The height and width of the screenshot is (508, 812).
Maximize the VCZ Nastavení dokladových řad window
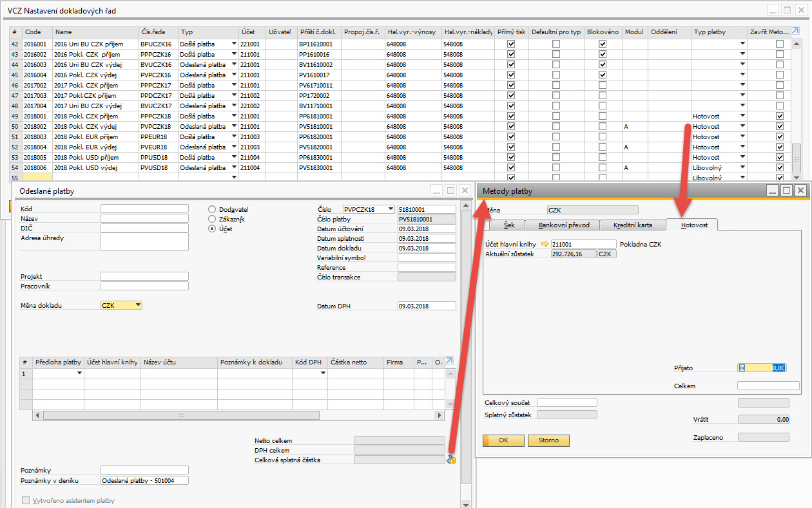point(786,10)
